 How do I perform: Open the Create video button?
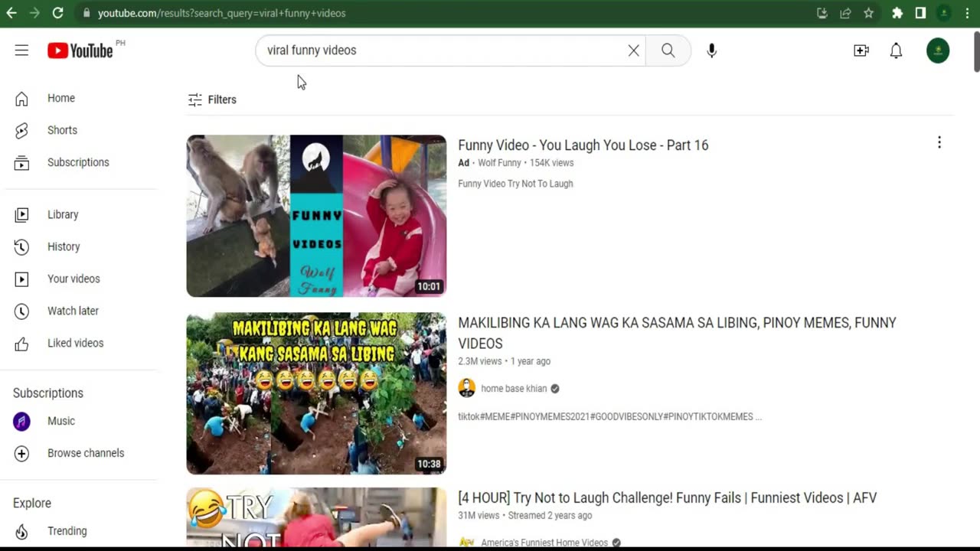(x=861, y=51)
